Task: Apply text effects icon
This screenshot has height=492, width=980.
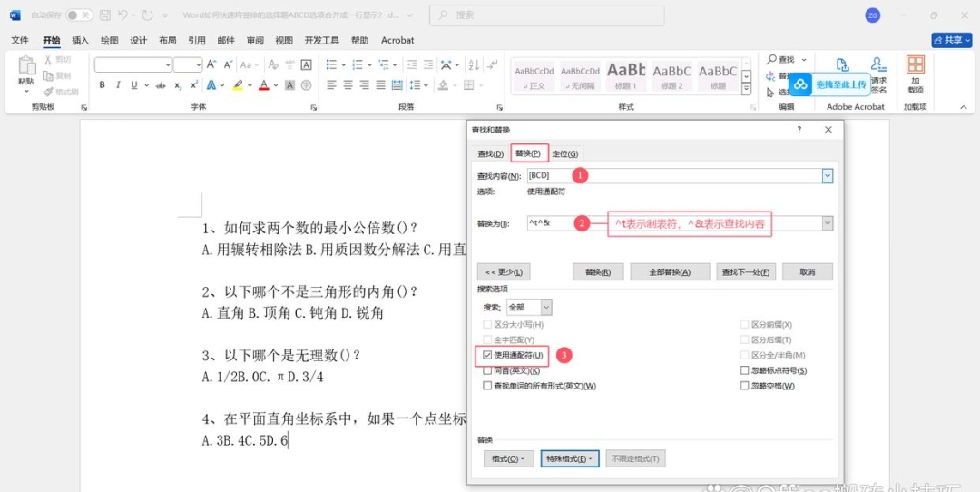Action: tap(211, 85)
